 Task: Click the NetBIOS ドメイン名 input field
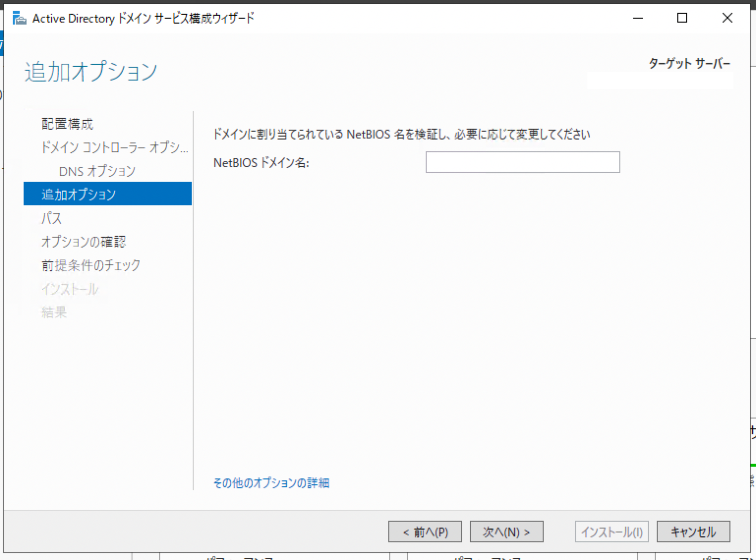523,162
